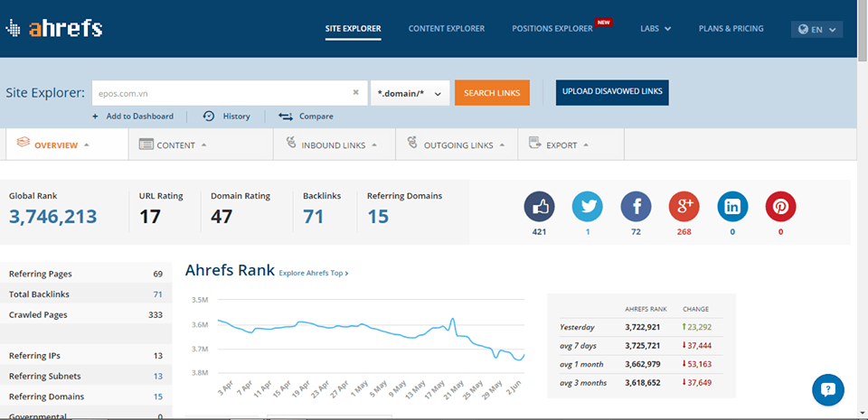The height and width of the screenshot is (420, 868).
Task: Click the Google Plus icon
Action: coord(684,207)
